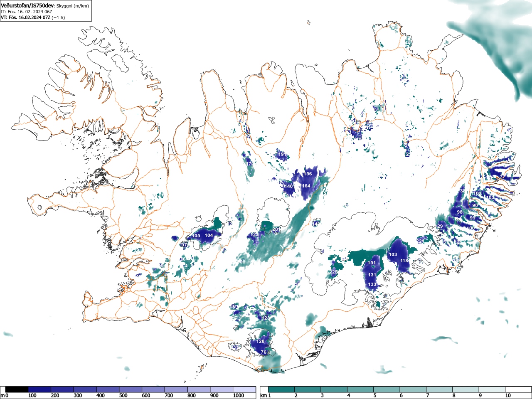Click the map value label '104'
532x399 pixels.
coord(209,235)
